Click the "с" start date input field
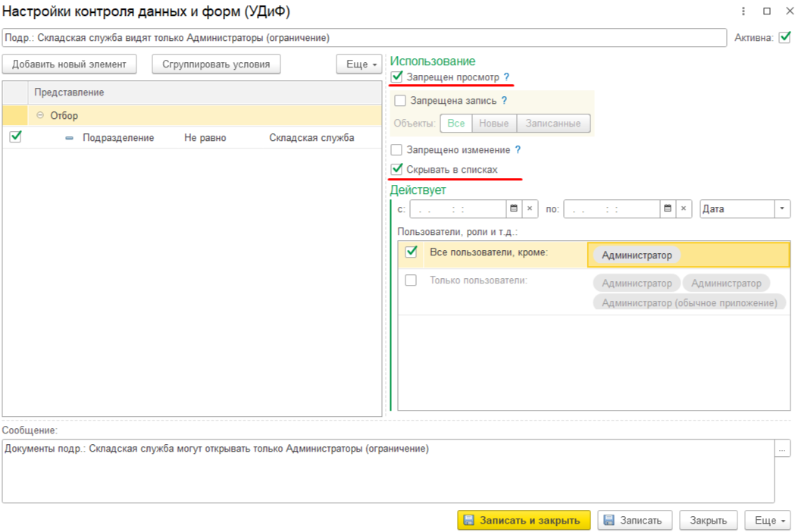 458,208
